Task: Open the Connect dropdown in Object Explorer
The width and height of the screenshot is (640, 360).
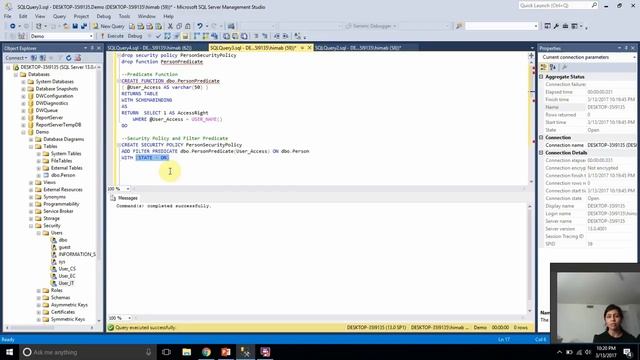Action: [16, 58]
